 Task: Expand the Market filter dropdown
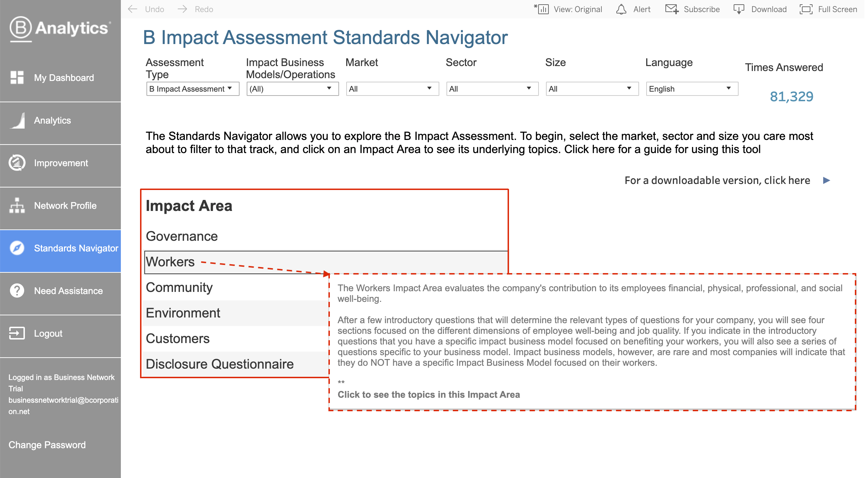[392, 89]
